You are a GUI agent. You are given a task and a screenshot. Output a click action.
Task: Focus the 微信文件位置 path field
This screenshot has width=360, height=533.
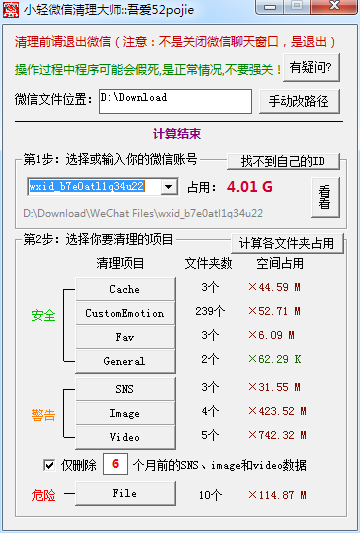tap(175, 101)
